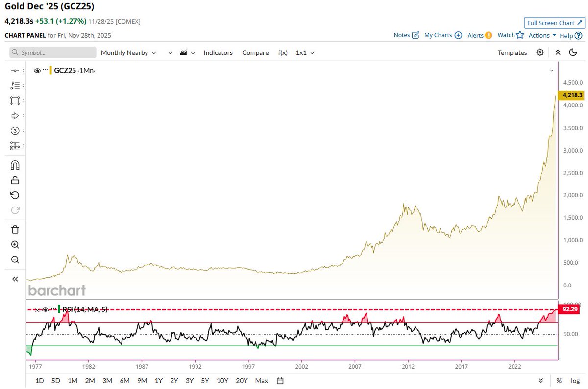The height and width of the screenshot is (389, 588).
Task: Click the Help link
Action: 566,36
